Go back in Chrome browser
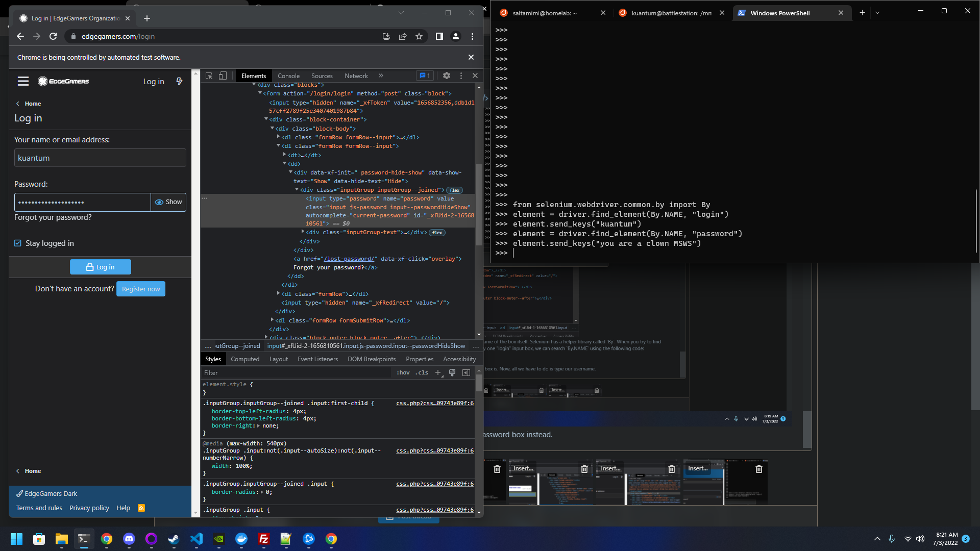Image resolution: width=980 pixels, height=551 pixels. click(20, 36)
